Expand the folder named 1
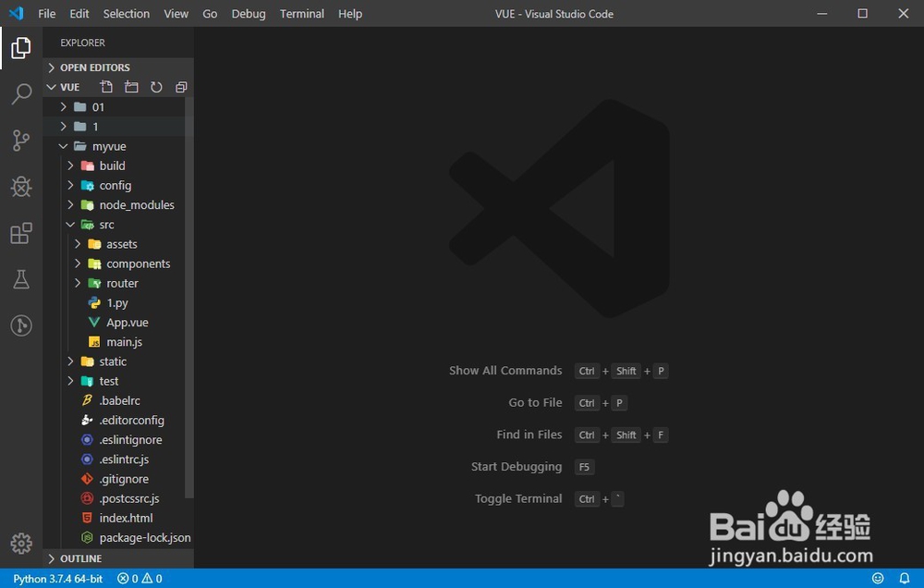This screenshot has width=924, height=588. (x=114, y=127)
